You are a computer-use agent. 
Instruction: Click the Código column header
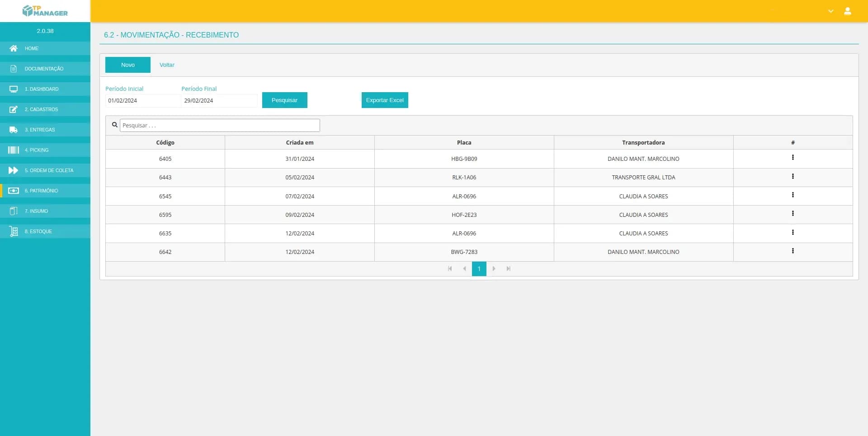[165, 142]
